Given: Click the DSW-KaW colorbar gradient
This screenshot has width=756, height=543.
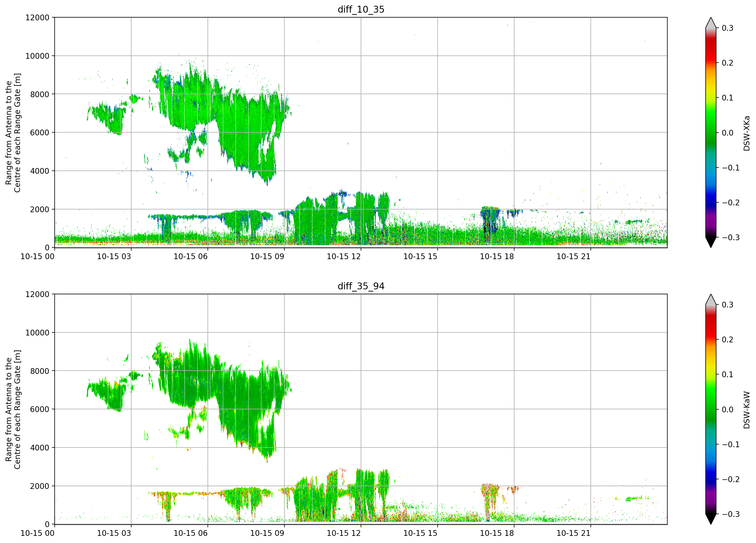Looking at the screenshot, I should coord(711,409).
